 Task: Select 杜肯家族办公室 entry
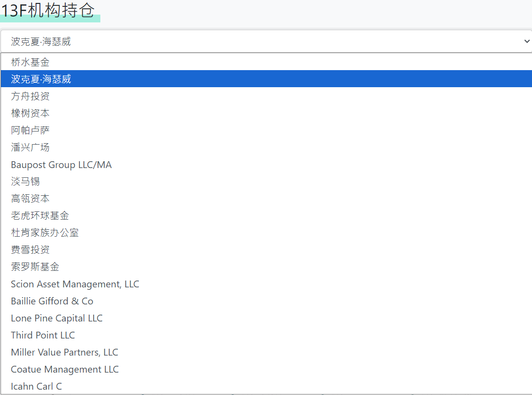(x=45, y=232)
